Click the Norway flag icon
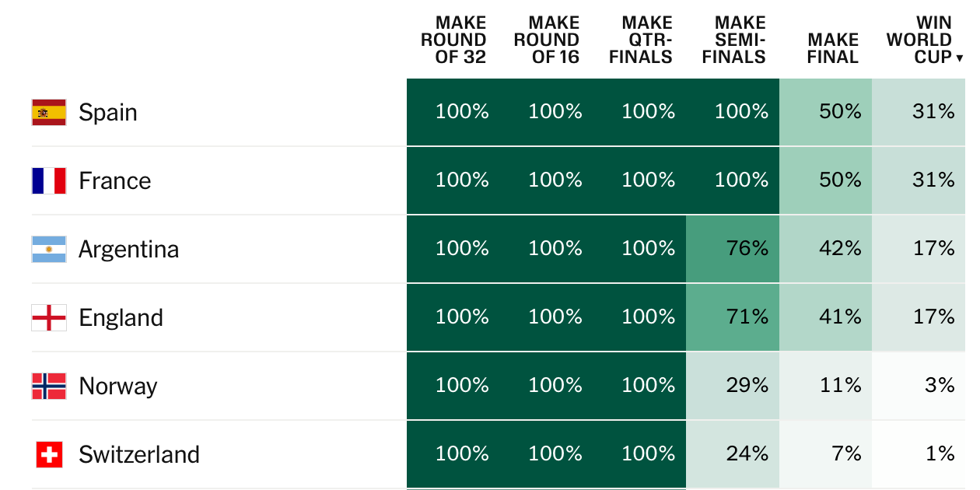The image size is (980, 490). (x=48, y=386)
